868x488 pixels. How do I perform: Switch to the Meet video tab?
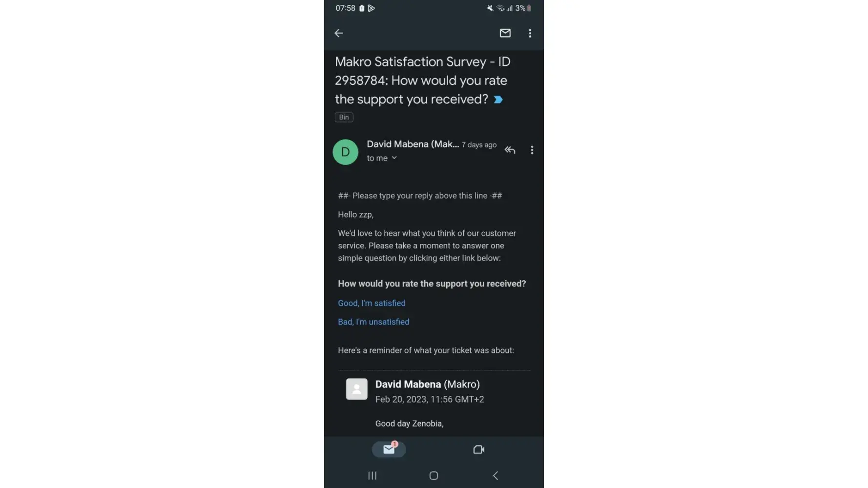click(478, 449)
